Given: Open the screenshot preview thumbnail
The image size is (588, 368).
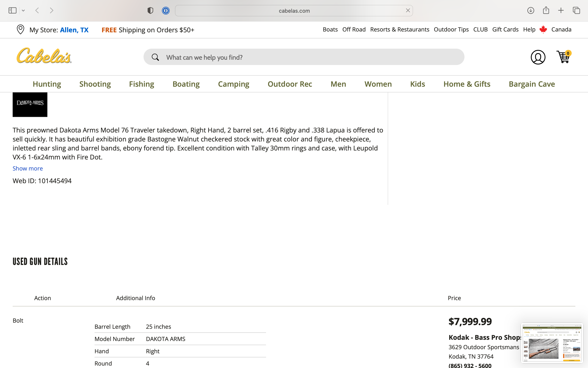Looking at the screenshot, I should coord(552,343).
